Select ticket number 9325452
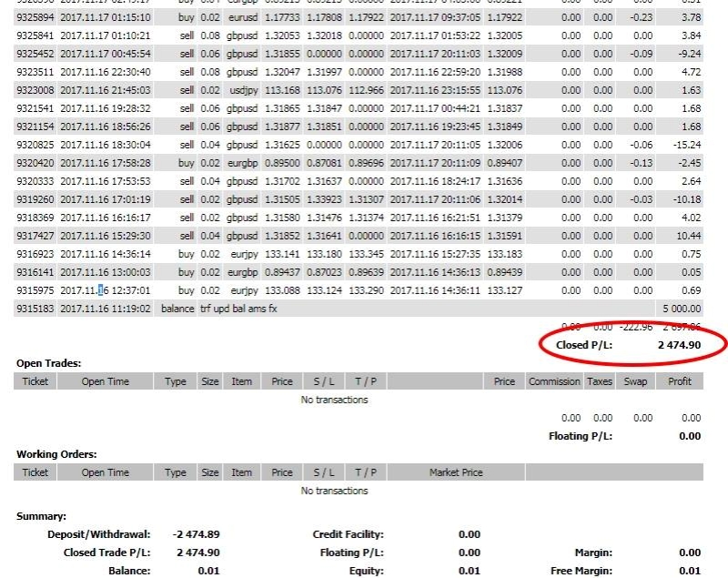Image resolution: width=728 pixels, height=578 pixels. pyautogui.click(x=35, y=54)
